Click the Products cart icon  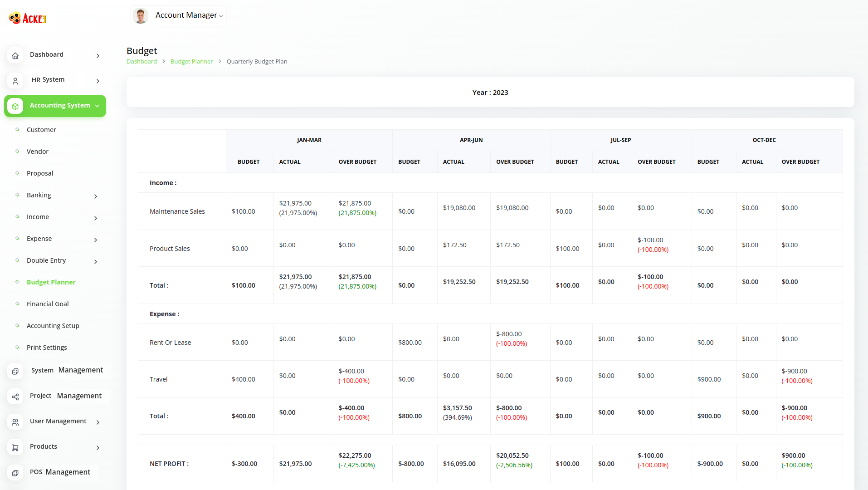tap(15, 447)
